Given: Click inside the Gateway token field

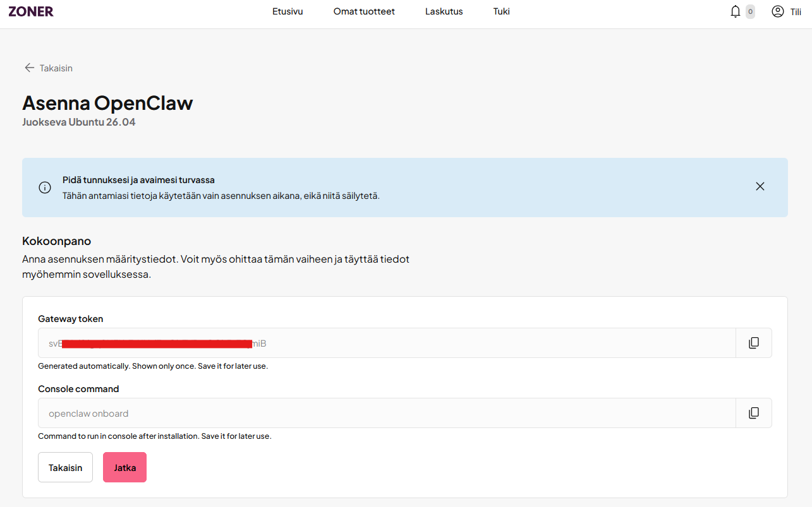Looking at the screenshot, I should click(387, 343).
